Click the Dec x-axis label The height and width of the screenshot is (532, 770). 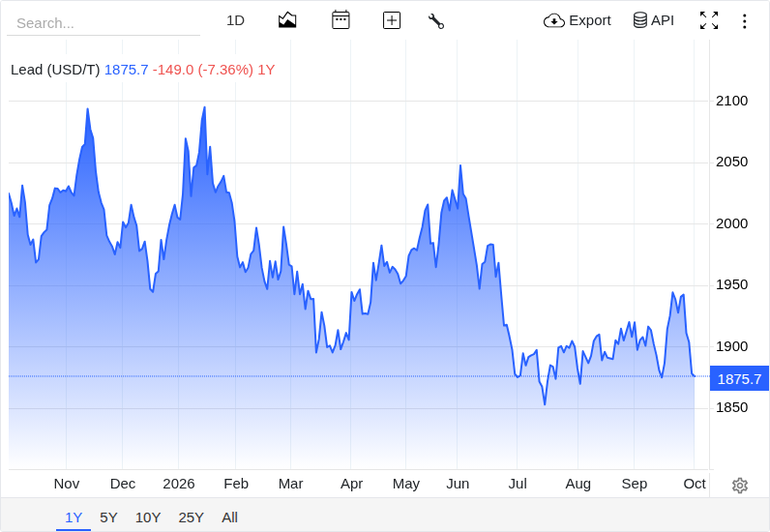122,484
